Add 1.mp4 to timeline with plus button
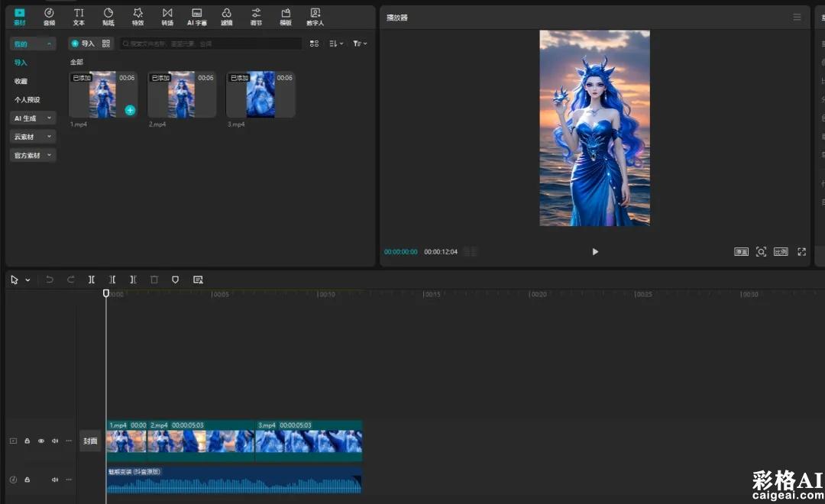Image resolution: width=825 pixels, height=504 pixels. point(130,110)
